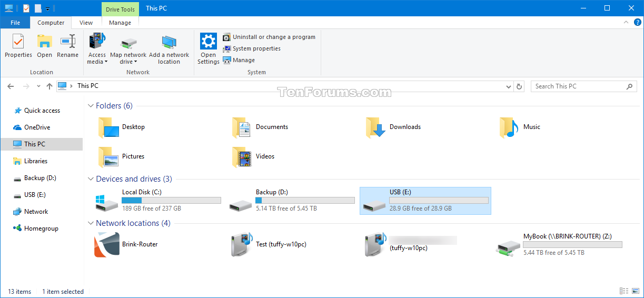
Task: Switch to the Computer ribbon tab
Action: coord(51,23)
